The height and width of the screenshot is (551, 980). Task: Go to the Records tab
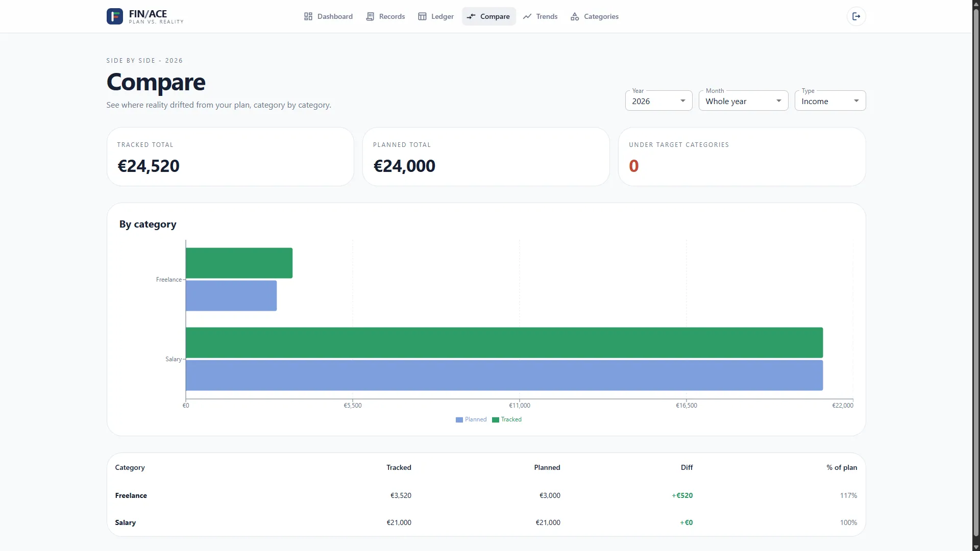385,16
